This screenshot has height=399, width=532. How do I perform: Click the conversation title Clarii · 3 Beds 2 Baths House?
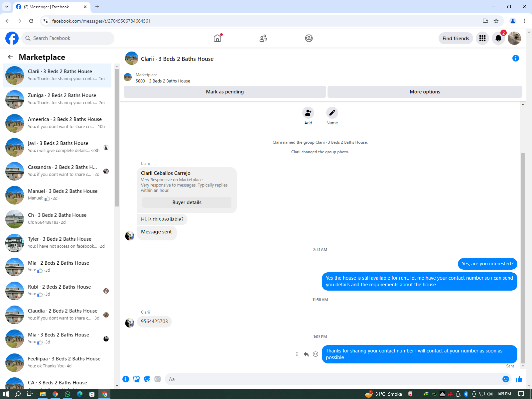point(177,59)
